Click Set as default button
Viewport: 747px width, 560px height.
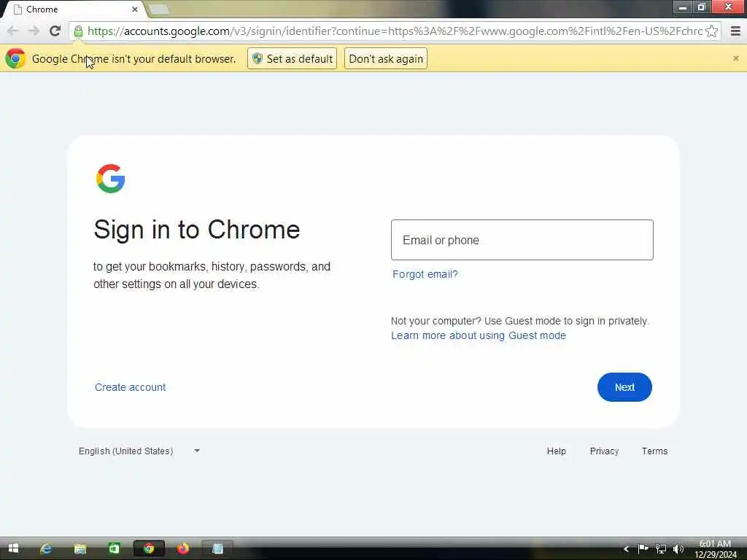click(x=292, y=58)
